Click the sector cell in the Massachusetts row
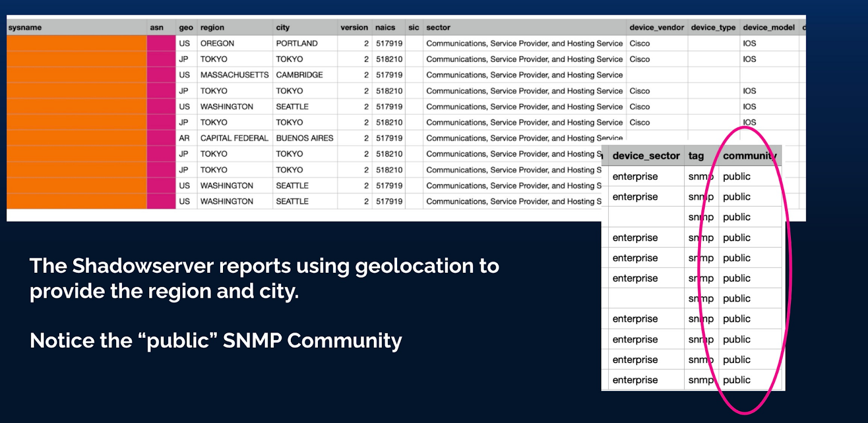This screenshot has width=868, height=423. pos(525,75)
